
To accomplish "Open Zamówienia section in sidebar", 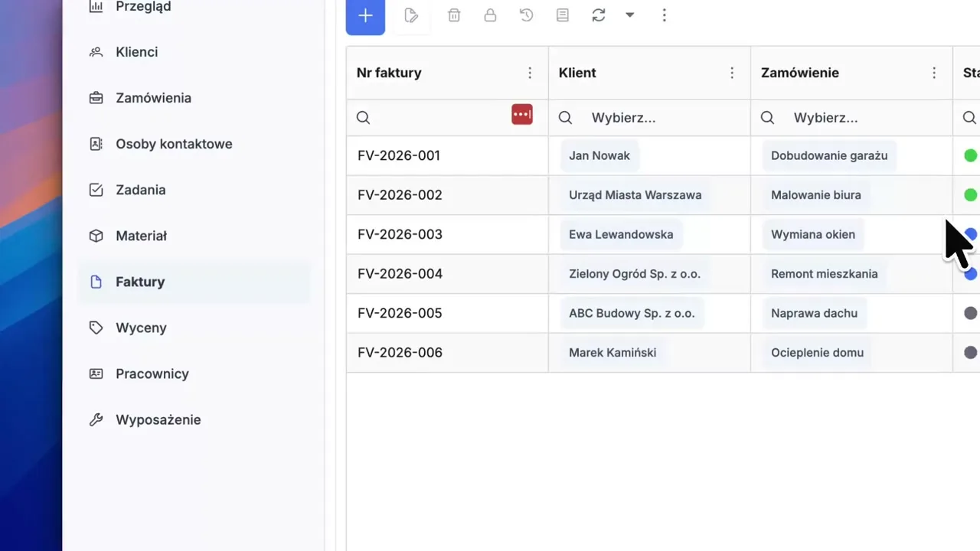I will pyautogui.click(x=153, y=98).
